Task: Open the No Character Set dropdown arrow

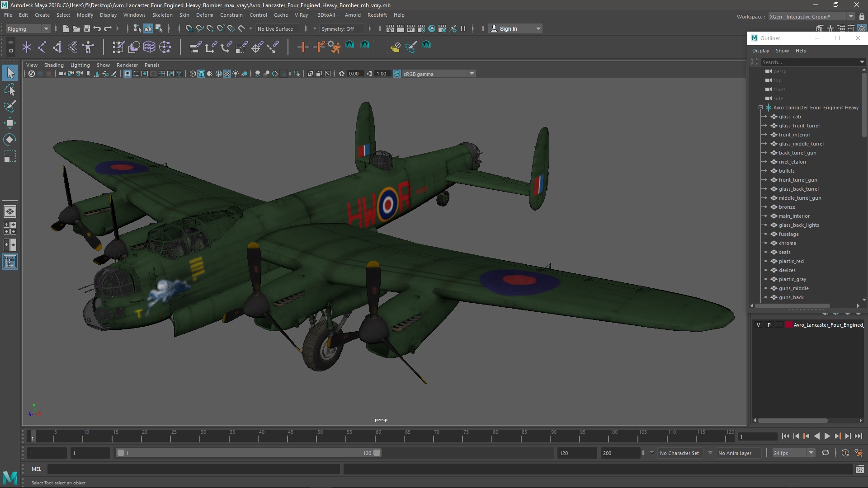Action: pyautogui.click(x=652, y=453)
